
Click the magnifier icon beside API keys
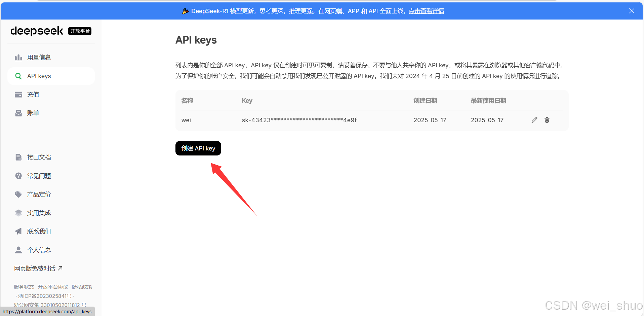click(18, 76)
